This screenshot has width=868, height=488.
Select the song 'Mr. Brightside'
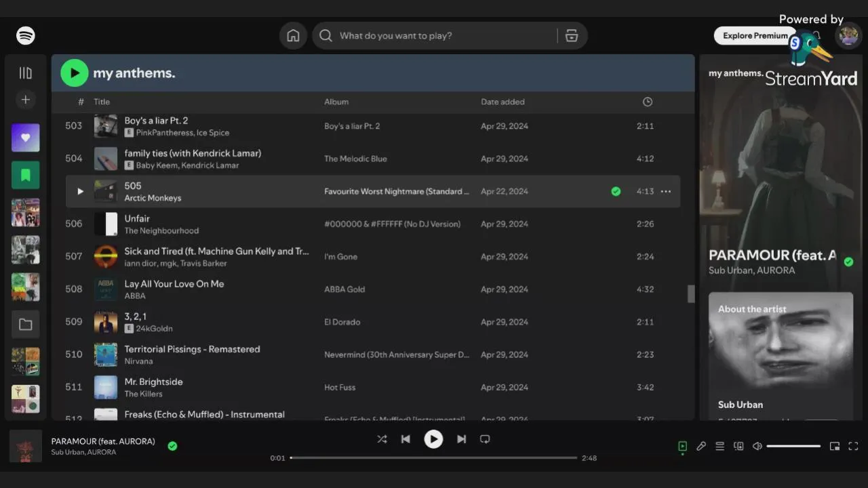tap(154, 382)
